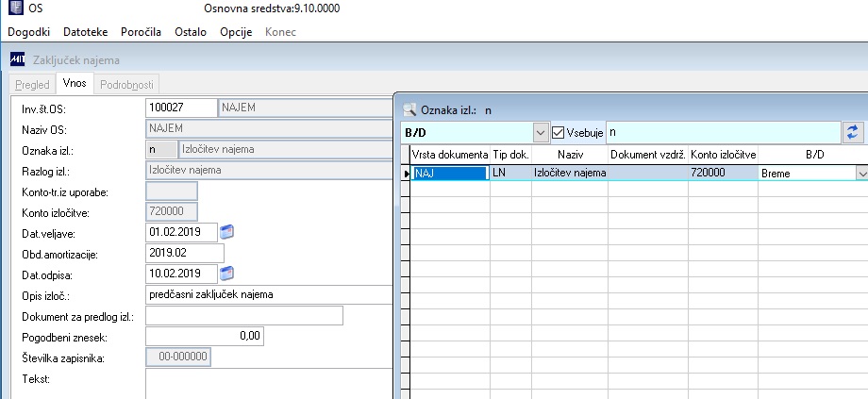Switch to the Pregled tab
Viewport: 868px width, 399px height.
pos(33,85)
